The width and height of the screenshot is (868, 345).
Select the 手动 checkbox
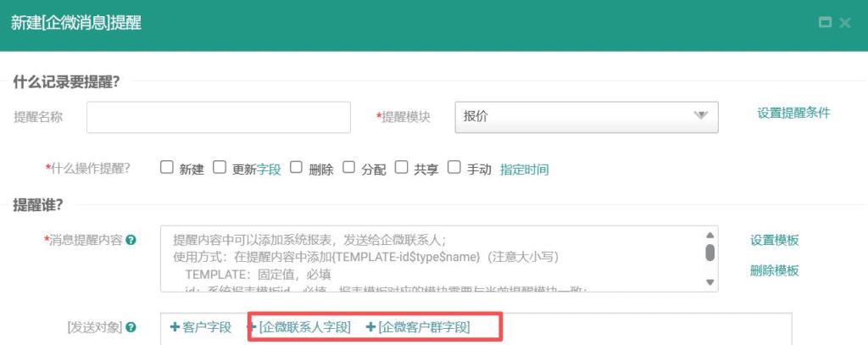(x=454, y=167)
